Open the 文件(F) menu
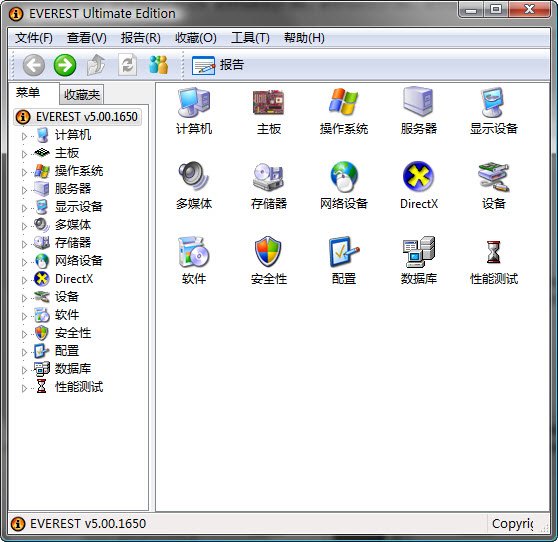558x542 pixels. click(x=34, y=38)
